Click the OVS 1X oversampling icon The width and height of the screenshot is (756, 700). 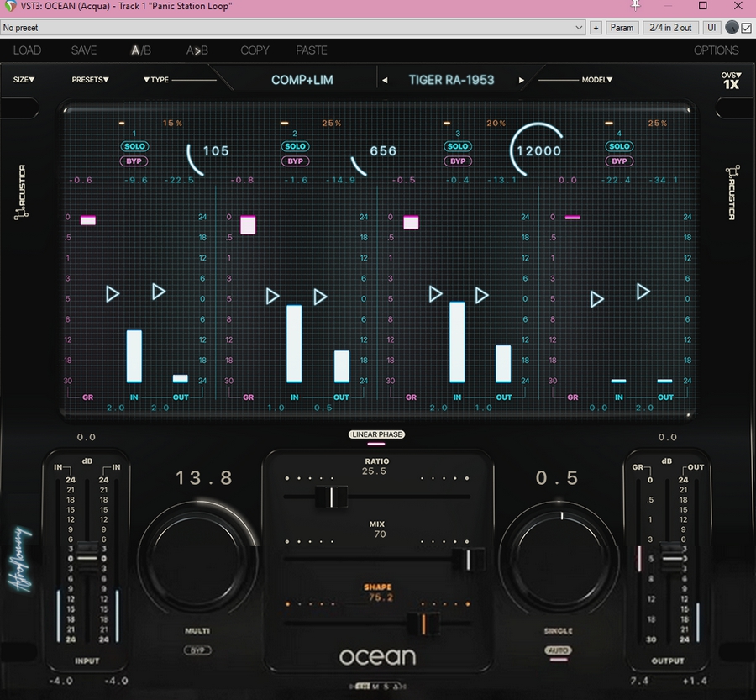pyautogui.click(x=731, y=81)
